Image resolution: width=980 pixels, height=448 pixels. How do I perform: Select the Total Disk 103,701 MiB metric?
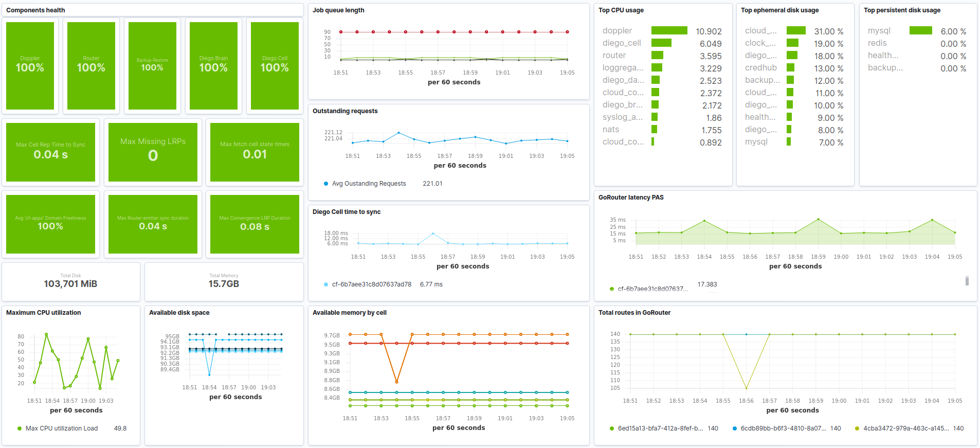point(70,282)
